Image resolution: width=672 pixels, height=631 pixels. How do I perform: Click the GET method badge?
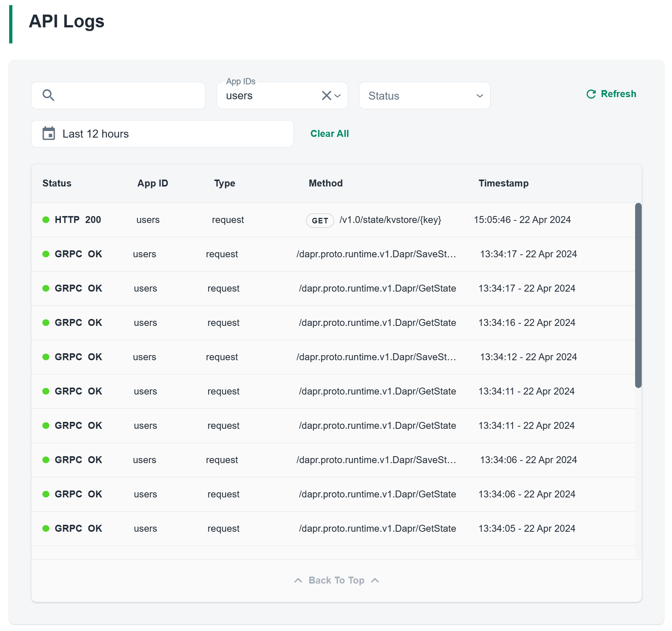click(x=320, y=220)
